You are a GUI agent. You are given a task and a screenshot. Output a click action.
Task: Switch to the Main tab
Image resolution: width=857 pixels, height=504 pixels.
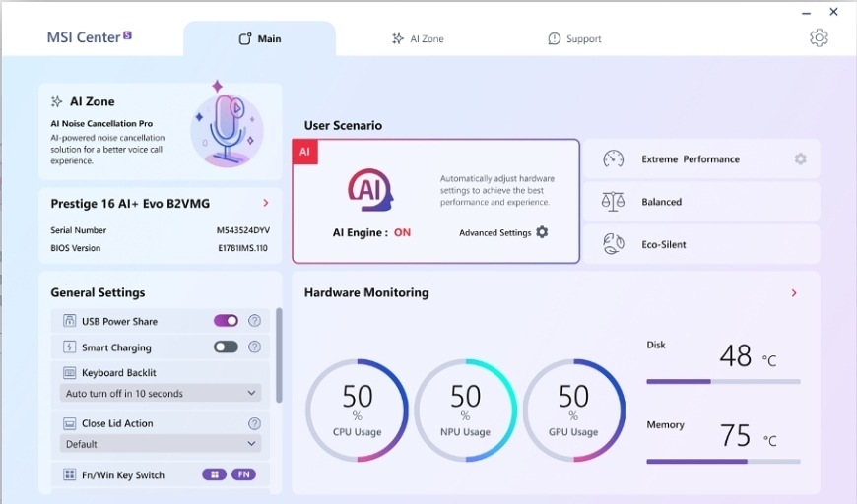pos(260,38)
